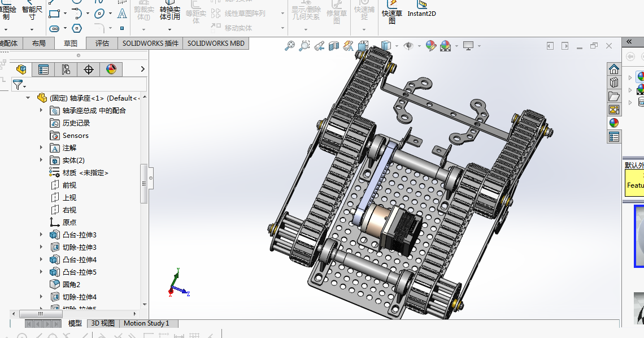644x338 pixels.
Task: Switch to the DimXpertManager crosshair tab
Action: pyautogui.click(x=88, y=70)
